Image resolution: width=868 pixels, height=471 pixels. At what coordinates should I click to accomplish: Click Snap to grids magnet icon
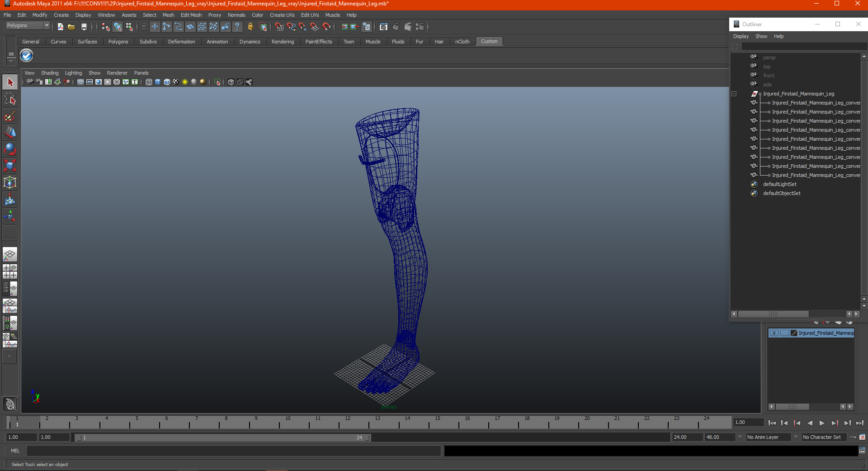(279, 27)
